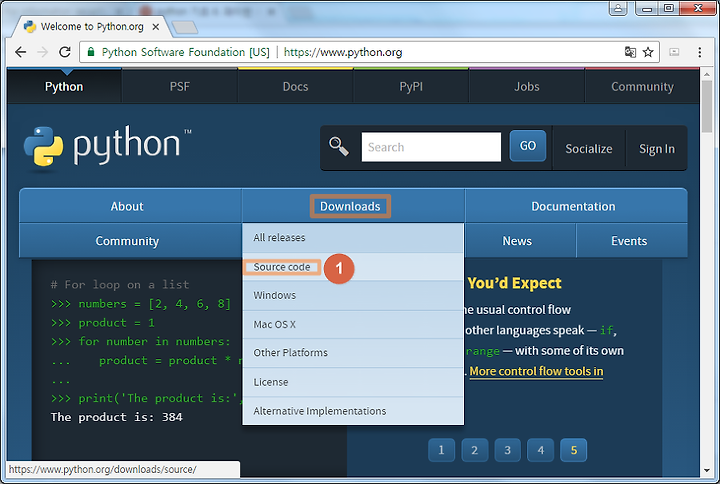Open a new tab with the blank tab button
Screen dimensions: 720x484
(185, 27)
